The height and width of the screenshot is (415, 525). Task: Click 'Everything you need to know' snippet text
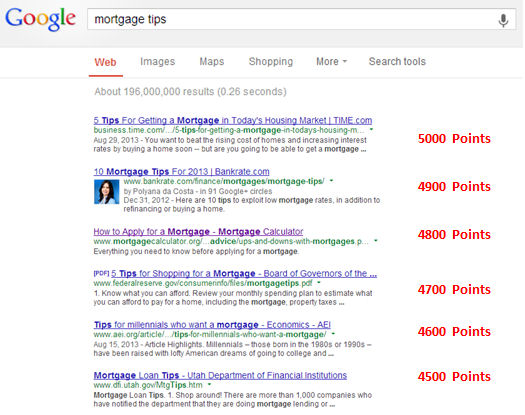[196, 251]
